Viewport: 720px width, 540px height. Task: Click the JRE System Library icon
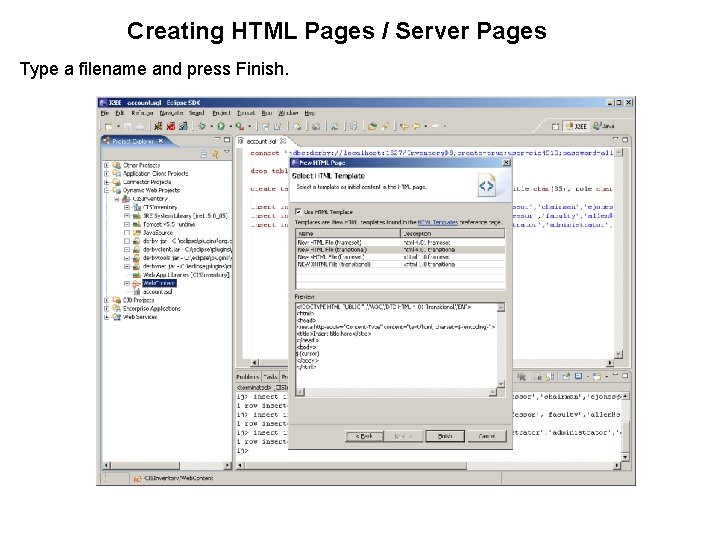pos(137,216)
